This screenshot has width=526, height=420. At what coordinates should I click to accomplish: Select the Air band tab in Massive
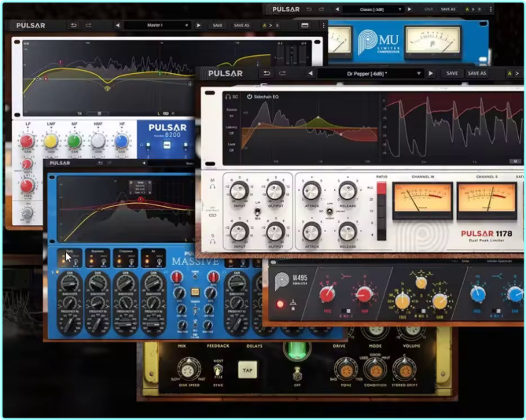pos(153,258)
